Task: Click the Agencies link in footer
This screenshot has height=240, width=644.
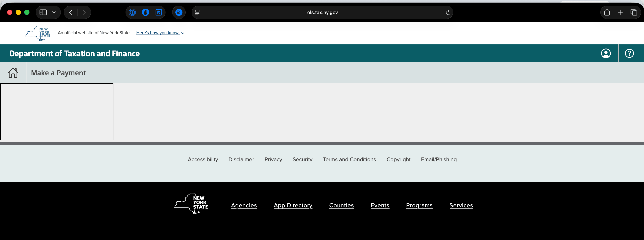Action: [x=244, y=205]
